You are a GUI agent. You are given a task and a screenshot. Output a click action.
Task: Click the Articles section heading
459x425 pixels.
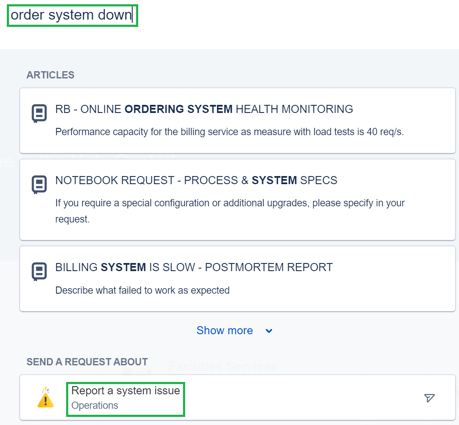[50, 75]
